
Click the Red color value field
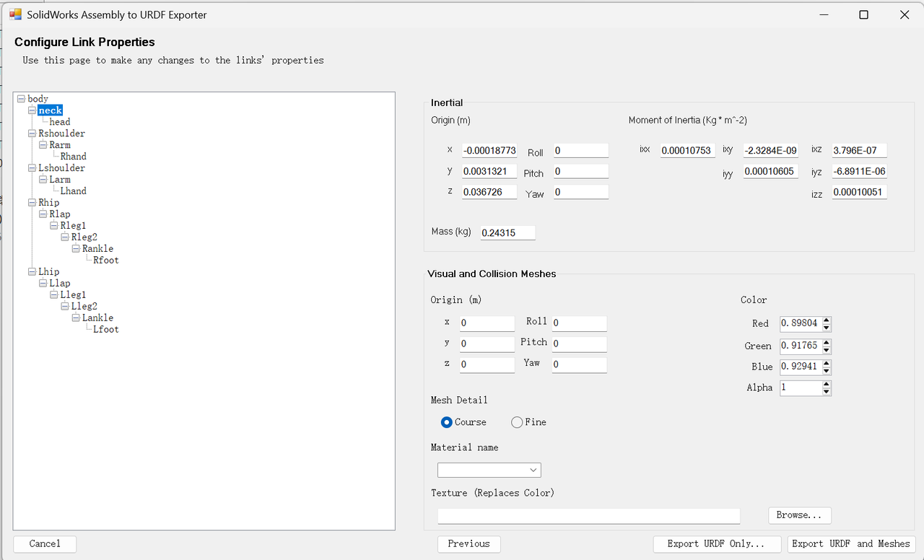(801, 324)
